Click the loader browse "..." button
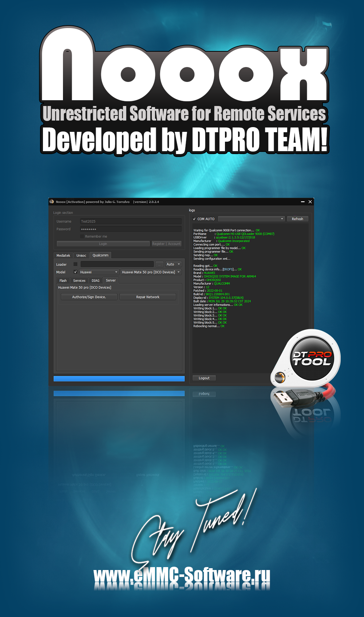The width and height of the screenshot is (364, 617). [159, 264]
